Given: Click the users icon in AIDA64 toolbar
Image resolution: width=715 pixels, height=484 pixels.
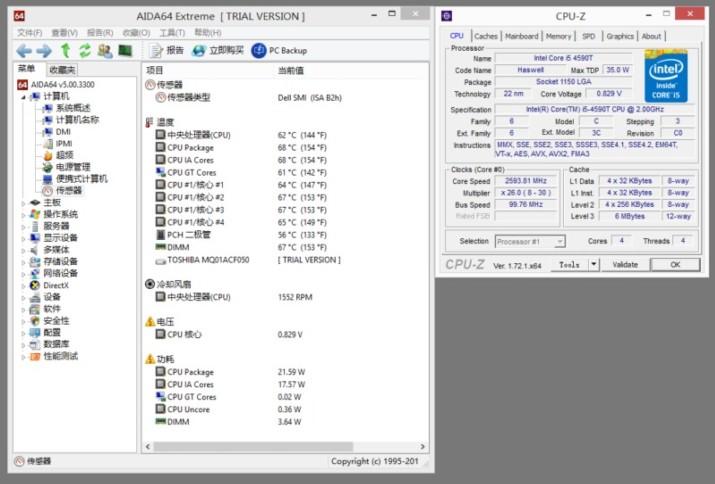Looking at the screenshot, I should 105,51.
